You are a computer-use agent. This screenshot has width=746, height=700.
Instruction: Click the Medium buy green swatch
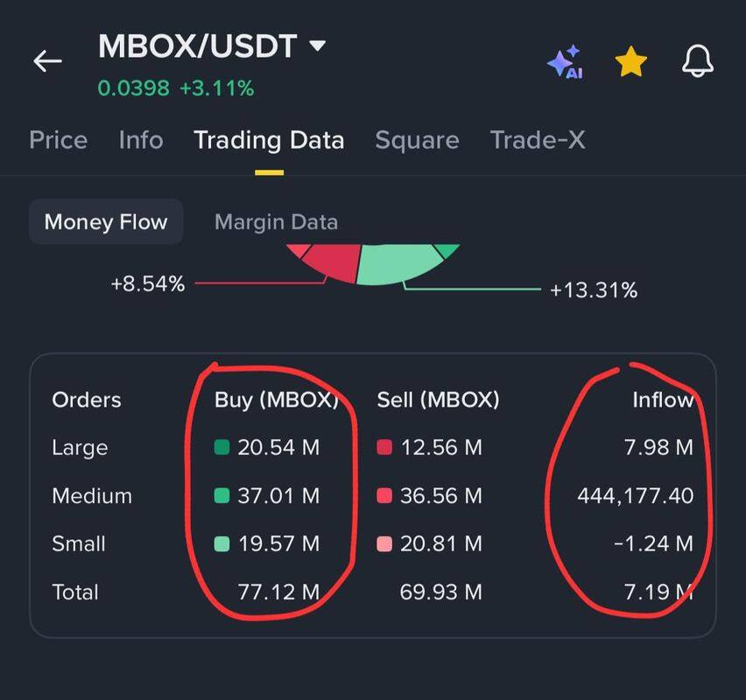point(222,496)
